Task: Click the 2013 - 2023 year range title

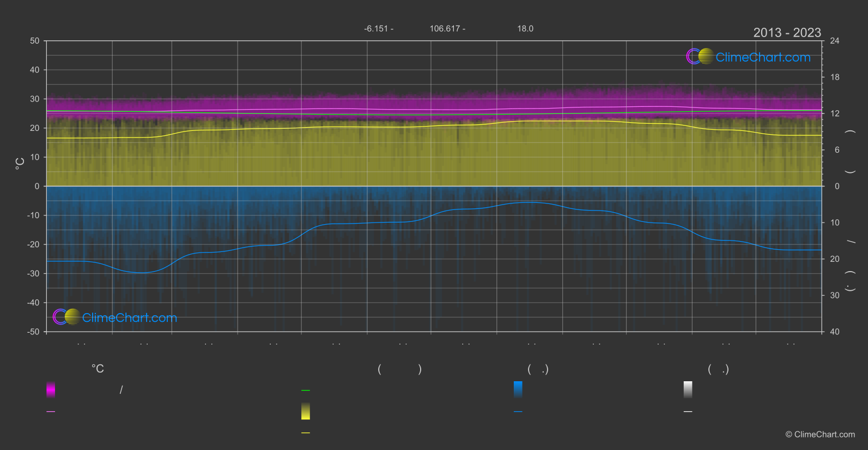Action: point(787,33)
